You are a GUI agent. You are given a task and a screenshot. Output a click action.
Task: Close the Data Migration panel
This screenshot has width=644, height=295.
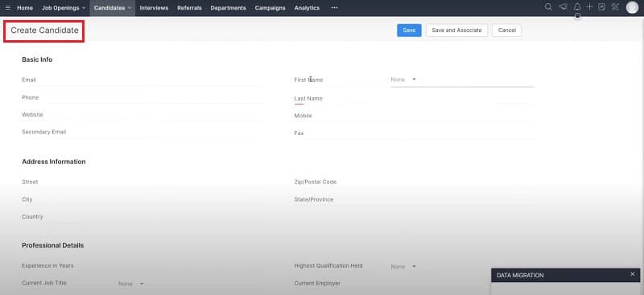pyautogui.click(x=633, y=274)
